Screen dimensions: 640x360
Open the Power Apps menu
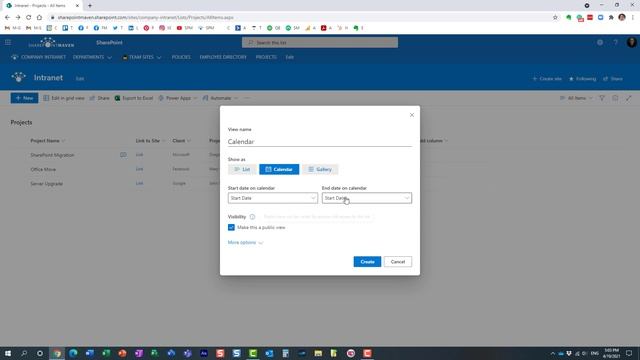click(178, 98)
